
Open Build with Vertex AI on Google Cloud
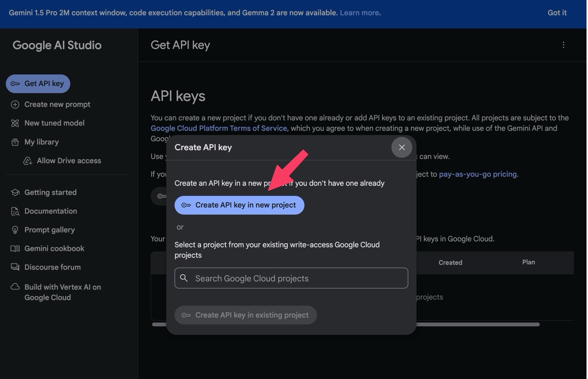pyautogui.click(x=62, y=292)
